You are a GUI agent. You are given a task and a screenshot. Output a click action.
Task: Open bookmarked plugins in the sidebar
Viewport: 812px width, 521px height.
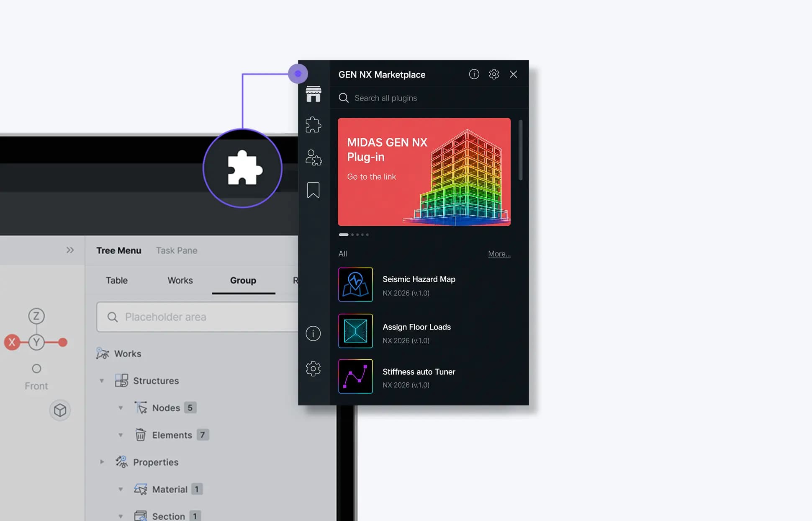(313, 190)
